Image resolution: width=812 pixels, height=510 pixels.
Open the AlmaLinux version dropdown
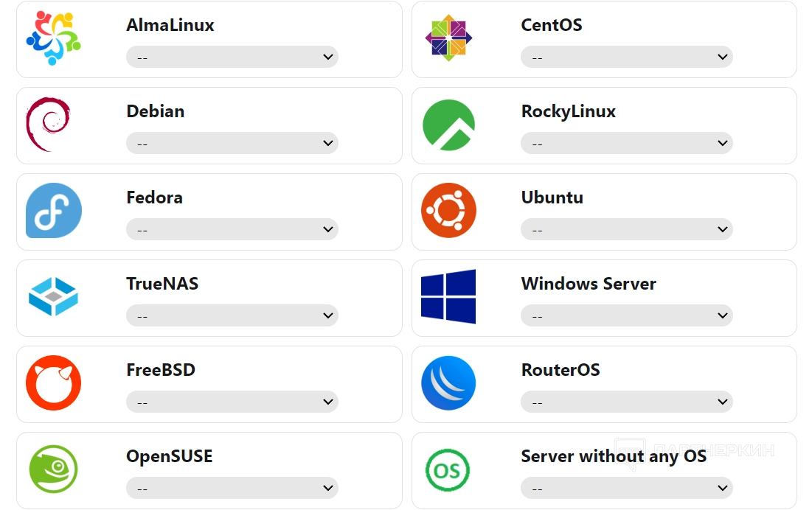[232, 57]
